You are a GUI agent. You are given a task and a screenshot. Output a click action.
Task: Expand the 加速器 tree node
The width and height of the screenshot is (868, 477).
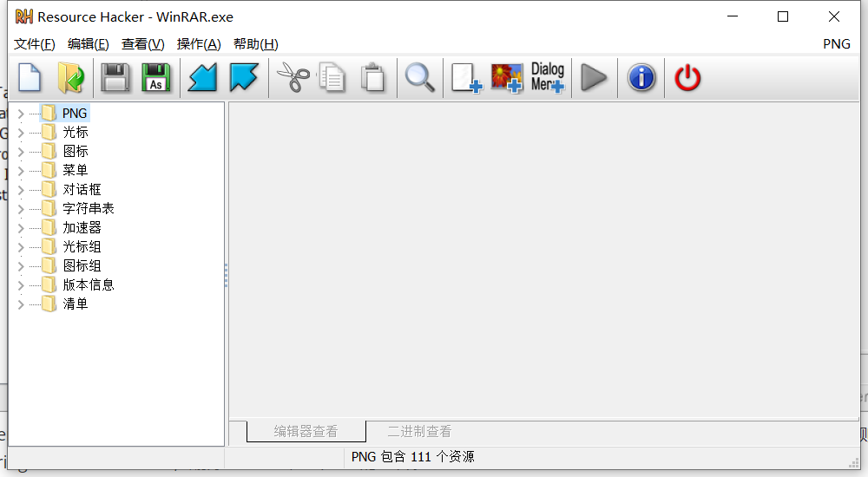click(21, 228)
